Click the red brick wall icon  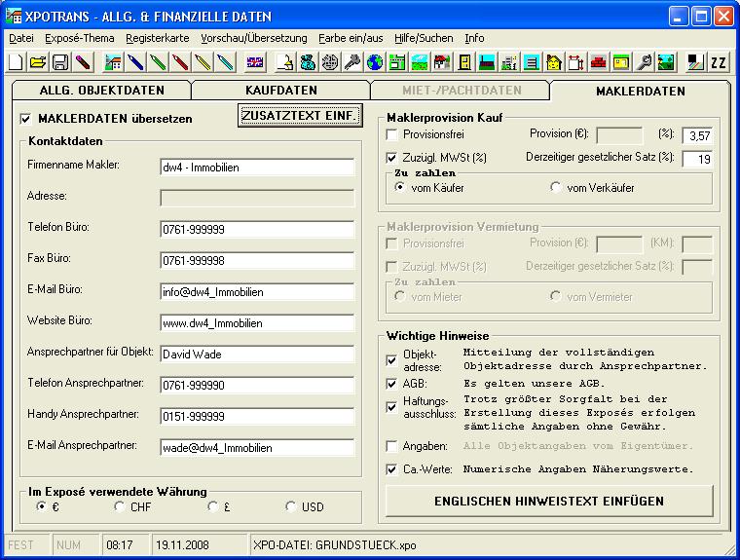tap(599, 62)
